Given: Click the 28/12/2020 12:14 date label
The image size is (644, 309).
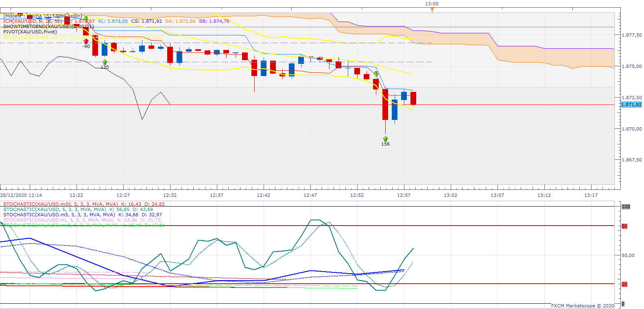Looking at the screenshot, I should point(21,195).
